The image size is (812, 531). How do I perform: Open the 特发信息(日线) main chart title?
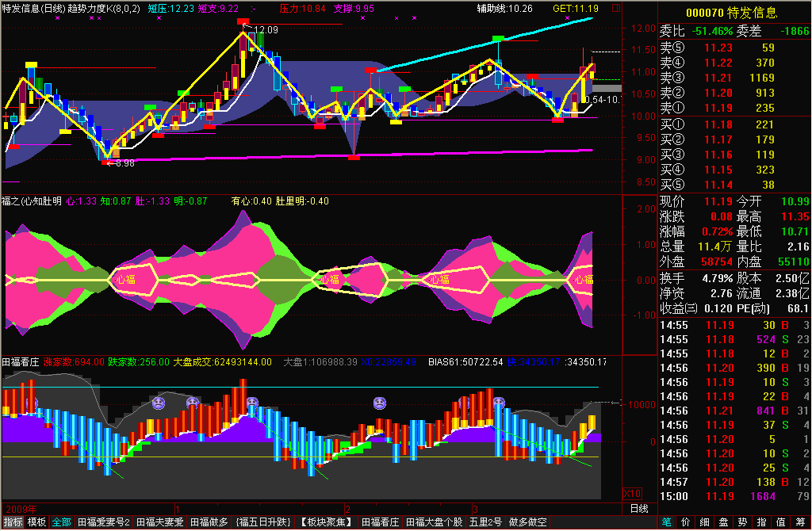(x=33, y=9)
